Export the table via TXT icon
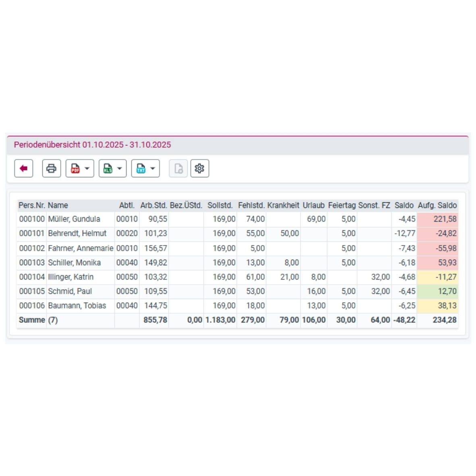476x476 pixels. pos(141,168)
